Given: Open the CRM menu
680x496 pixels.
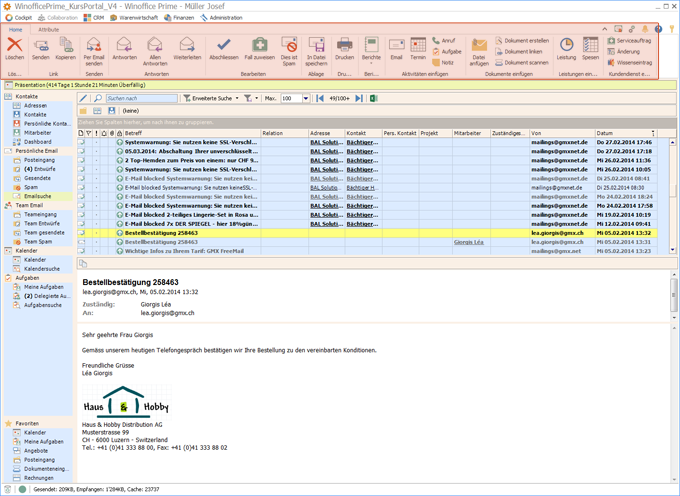Looking at the screenshot, I should pyautogui.click(x=94, y=18).
